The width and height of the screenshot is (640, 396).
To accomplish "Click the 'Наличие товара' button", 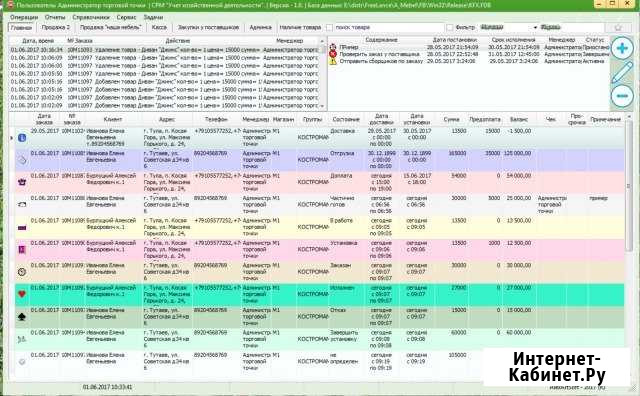I will click(300, 27).
